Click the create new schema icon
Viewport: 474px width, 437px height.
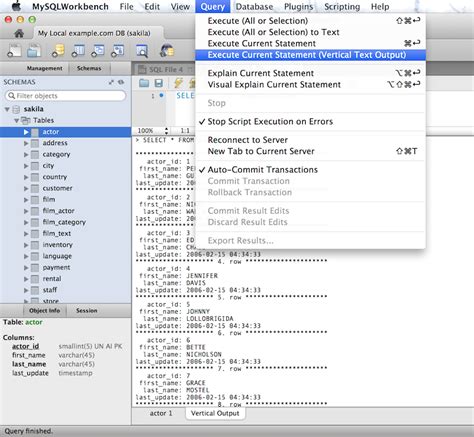coord(58,51)
